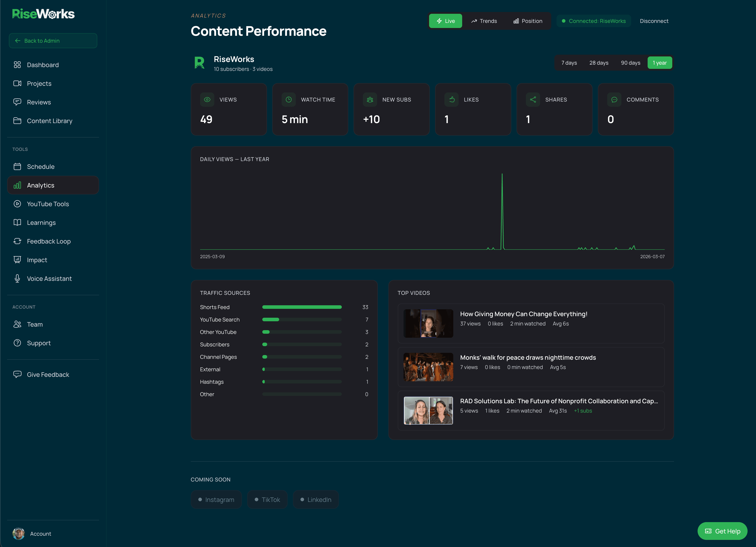
Task: Click the Shorts Feed traffic bar
Action: (x=302, y=307)
